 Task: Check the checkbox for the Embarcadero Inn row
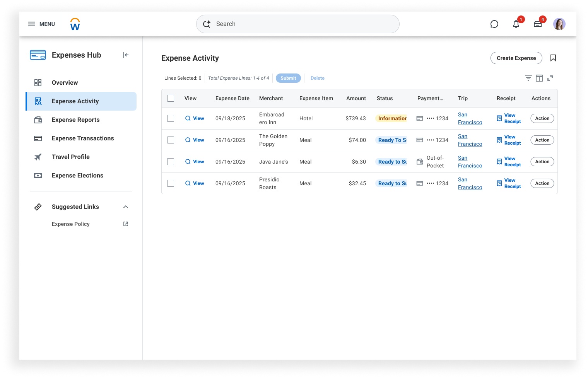171,118
